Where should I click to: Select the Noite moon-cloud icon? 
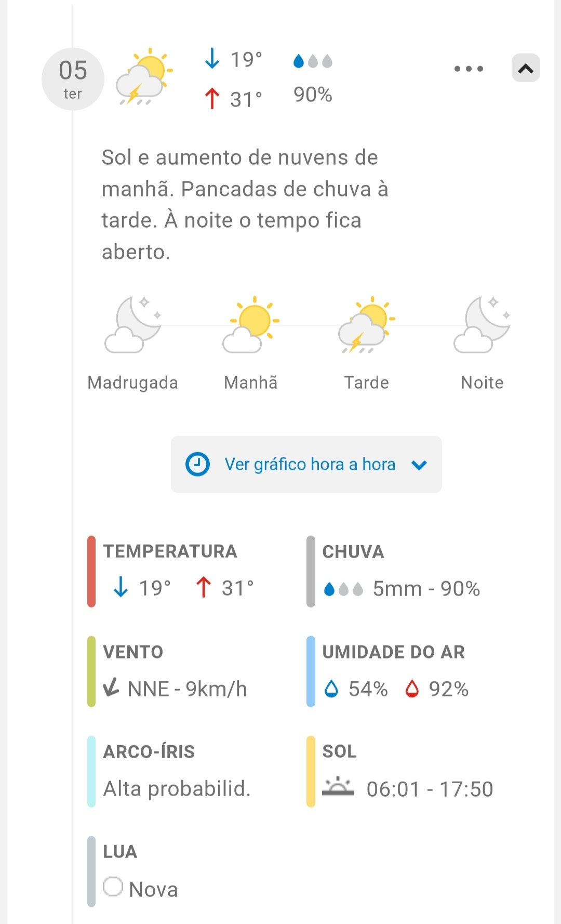click(482, 325)
